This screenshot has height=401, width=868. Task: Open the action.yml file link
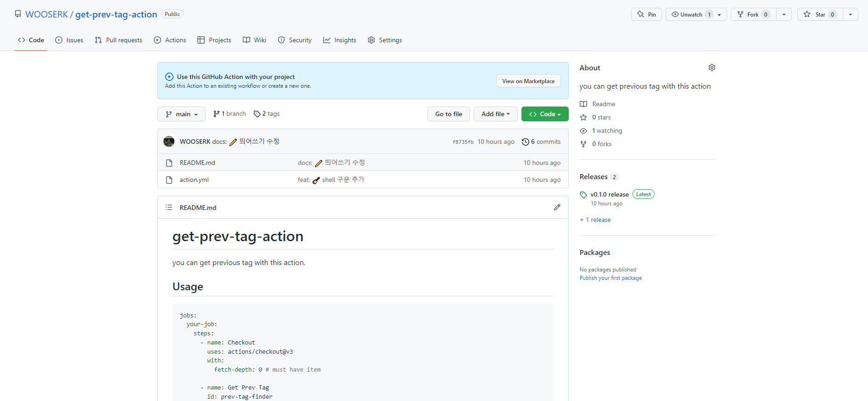[x=194, y=180]
